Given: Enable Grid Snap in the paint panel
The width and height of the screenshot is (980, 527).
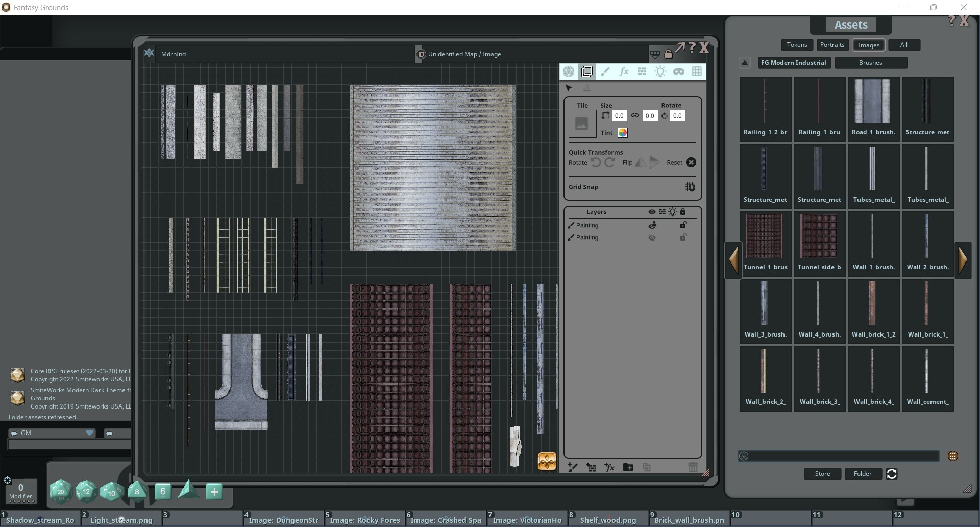Looking at the screenshot, I should tap(690, 187).
